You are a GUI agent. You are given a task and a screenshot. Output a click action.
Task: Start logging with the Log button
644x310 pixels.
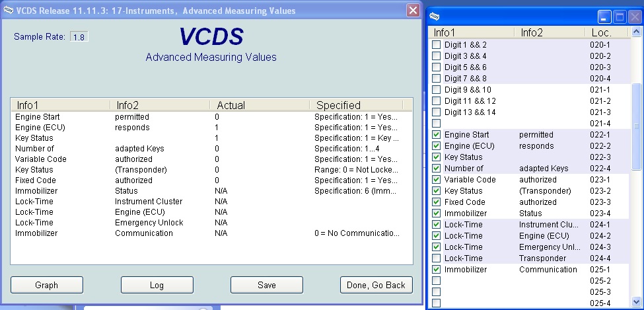click(x=157, y=285)
